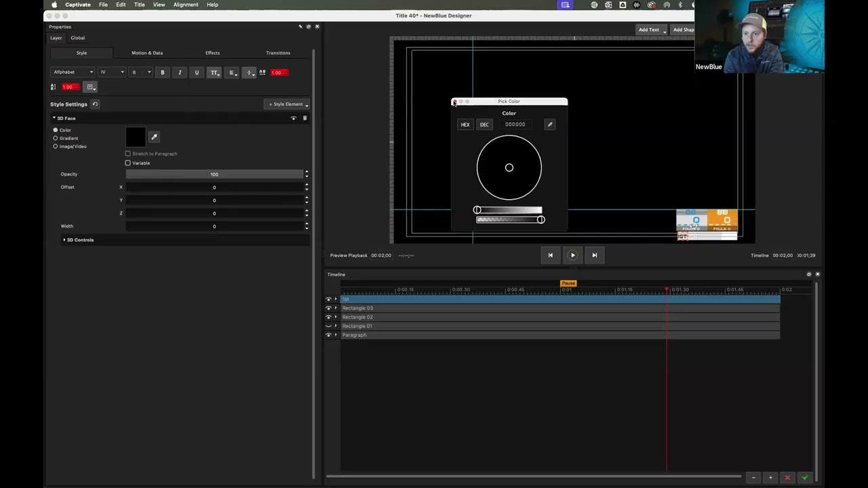Toggle italic text formatting
This screenshot has height=488, width=868.
pyautogui.click(x=180, y=73)
